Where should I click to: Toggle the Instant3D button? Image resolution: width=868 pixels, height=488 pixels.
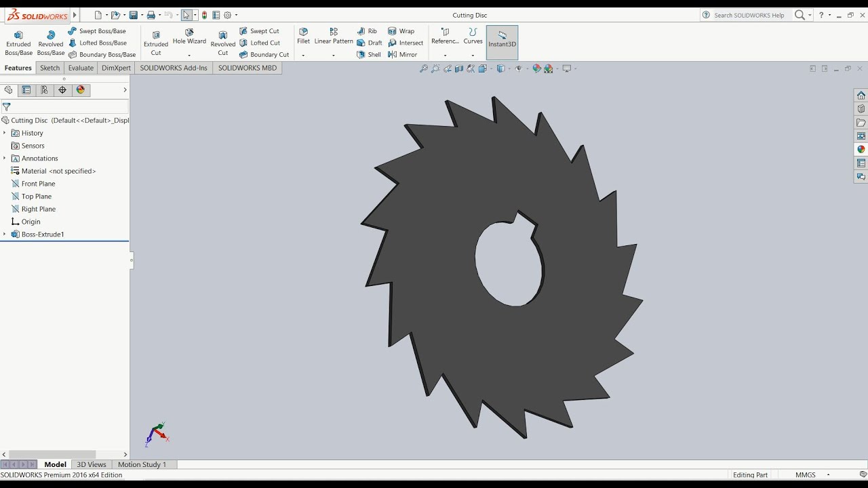point(502,42)
